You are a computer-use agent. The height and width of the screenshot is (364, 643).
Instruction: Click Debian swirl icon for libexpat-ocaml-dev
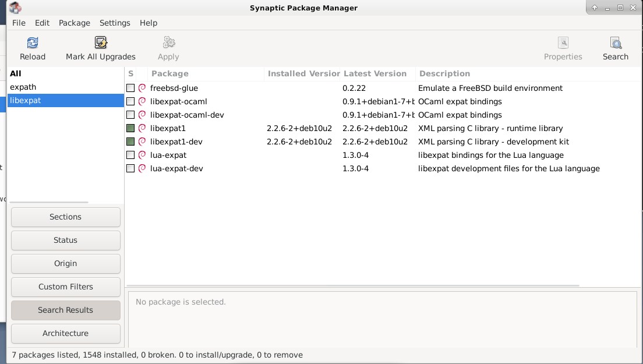(x=142, y=115)
